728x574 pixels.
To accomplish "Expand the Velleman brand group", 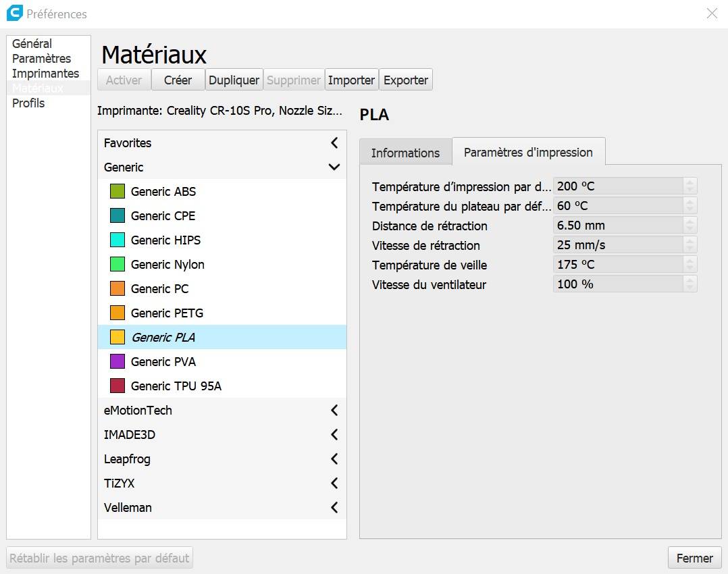I will click(x=334, y=508).
